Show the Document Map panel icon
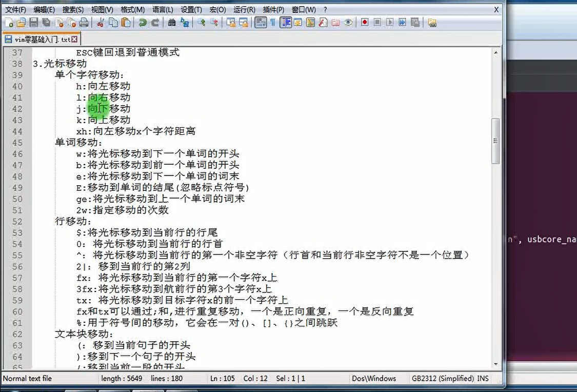Image resolution: width=577 pixels, height=392 pixels. 311,23
